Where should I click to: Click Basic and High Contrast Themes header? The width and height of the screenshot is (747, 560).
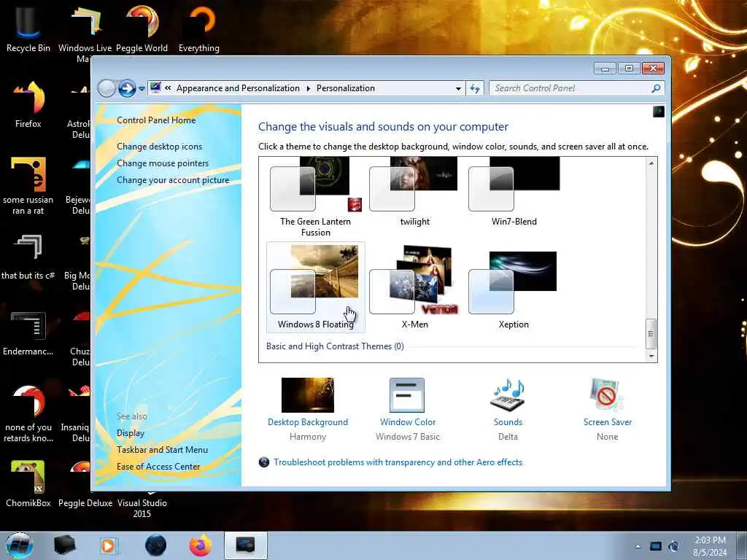[335, 346]
